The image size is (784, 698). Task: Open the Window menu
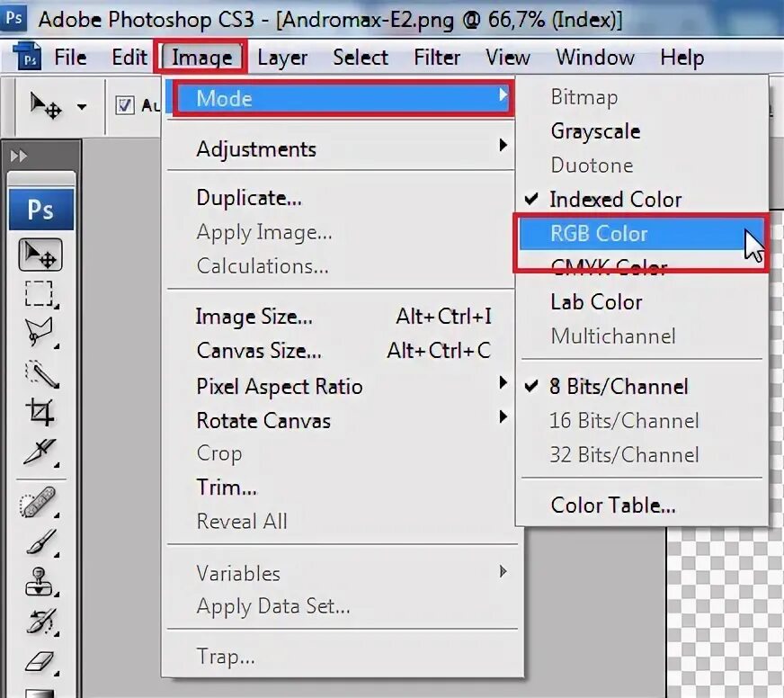click(x=595, y=57)
